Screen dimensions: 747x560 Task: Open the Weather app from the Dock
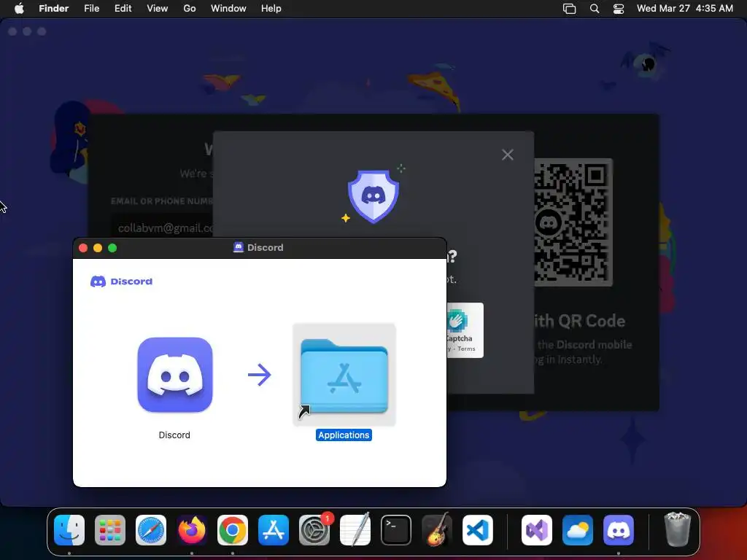[578, 530]
